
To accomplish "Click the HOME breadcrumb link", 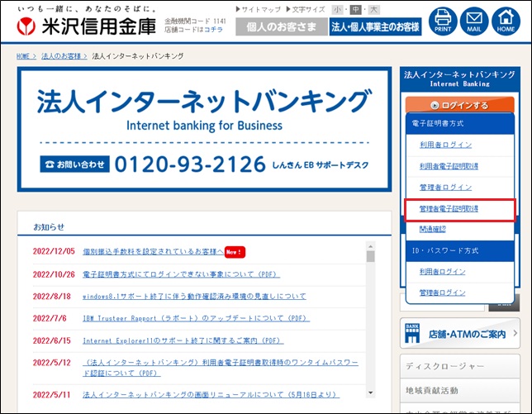I will (x=25, y=56).
